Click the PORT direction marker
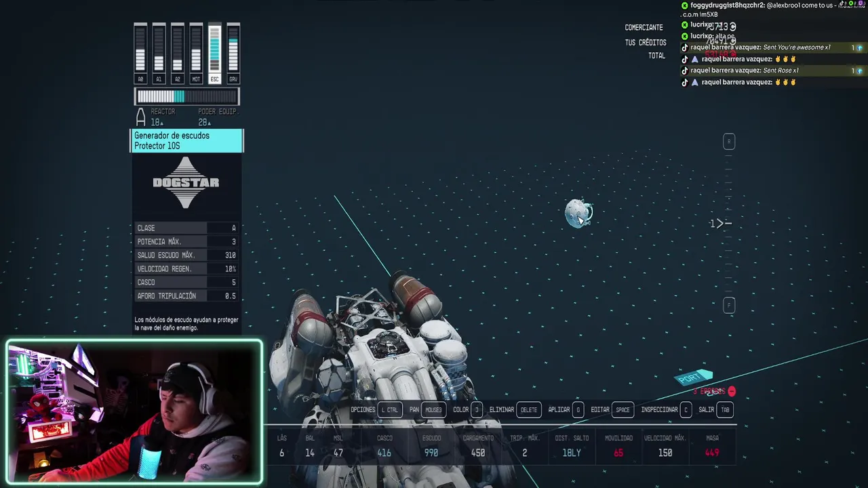868x488 pixels. [693, 378]
